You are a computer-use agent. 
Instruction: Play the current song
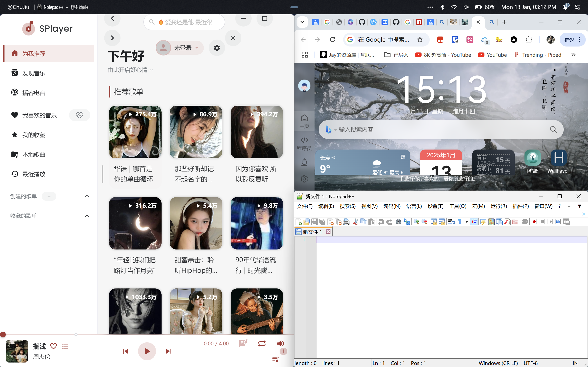pyautogui.click(x=147, y=351)
